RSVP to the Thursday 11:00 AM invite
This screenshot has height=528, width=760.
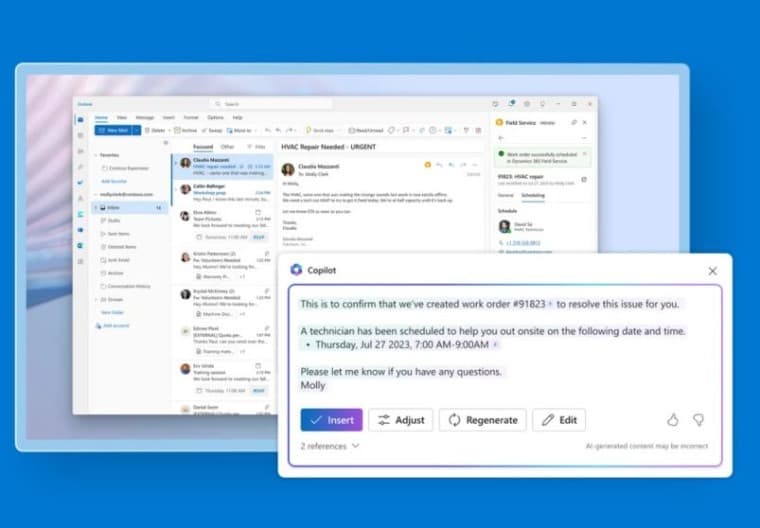[259, 390]
